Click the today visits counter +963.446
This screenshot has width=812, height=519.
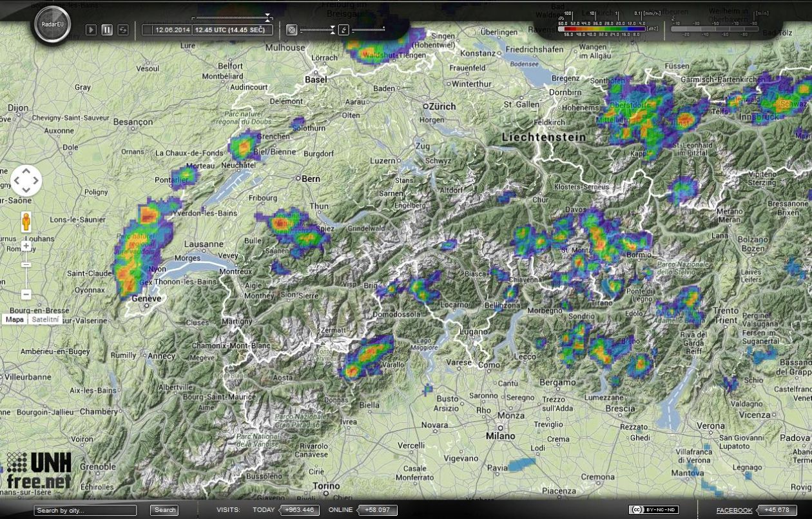point(298,510)
